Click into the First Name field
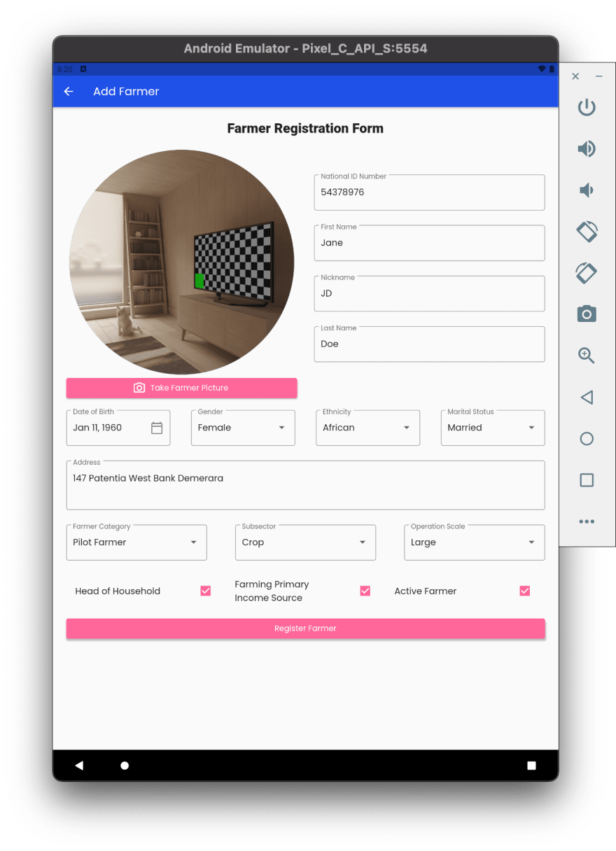Screen dimensions: 616x851 coord(430,243)
